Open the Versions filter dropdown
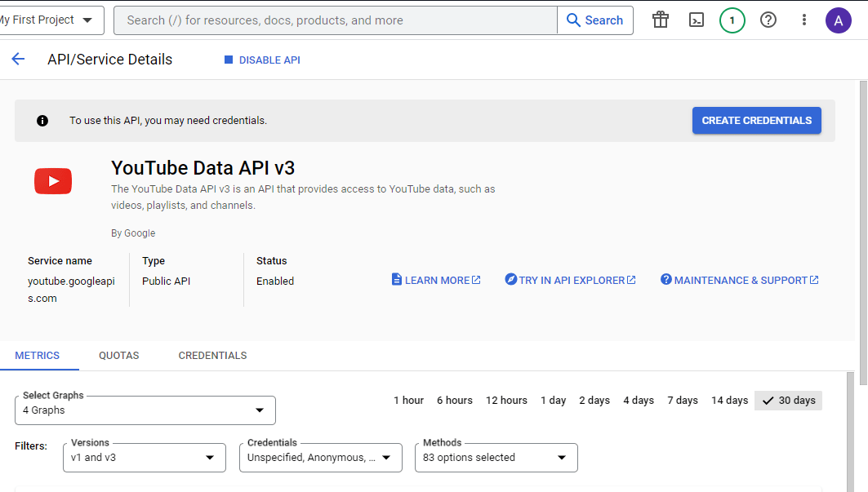Viewport: 868px width, 492px height. 144,458
